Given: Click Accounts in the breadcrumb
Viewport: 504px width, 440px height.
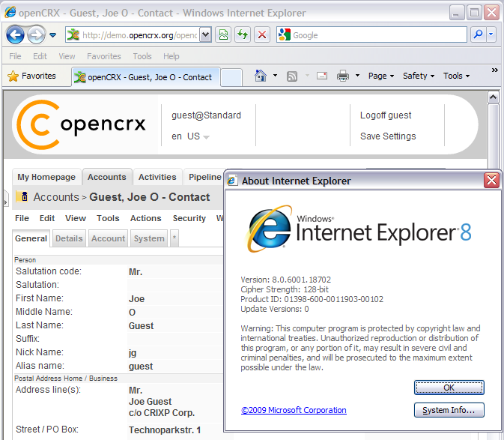Looking at the screenshot, I should tap(56, 197).
